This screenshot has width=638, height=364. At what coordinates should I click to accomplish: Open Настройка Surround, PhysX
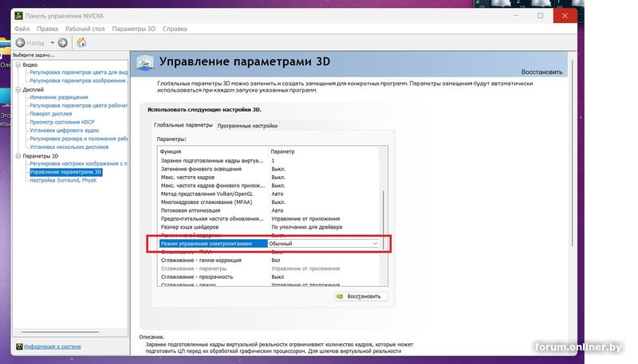[63, 180]
